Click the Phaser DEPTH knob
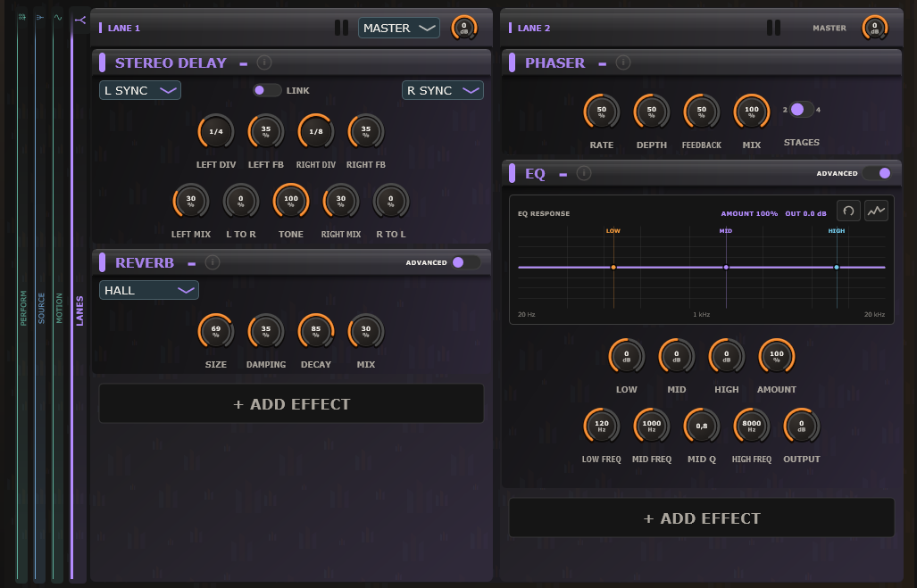This screenshot has height=588, width=917. pos(652,112)
